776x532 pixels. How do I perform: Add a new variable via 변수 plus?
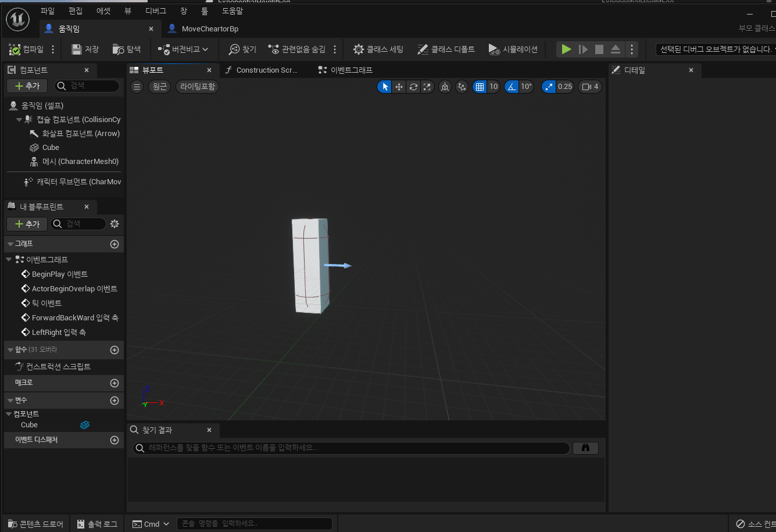click(x=115, y=401)
